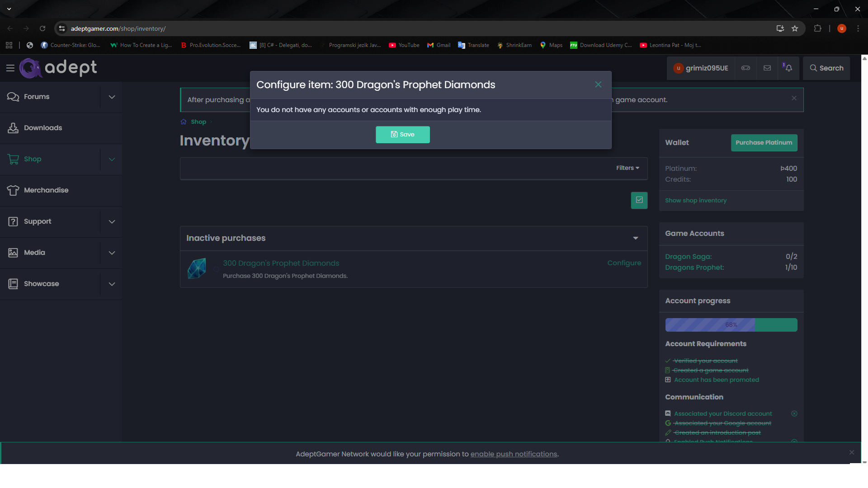Click the Shop breadcrumb link
This screenshot has height=488, width=868.
coord(198,122)
